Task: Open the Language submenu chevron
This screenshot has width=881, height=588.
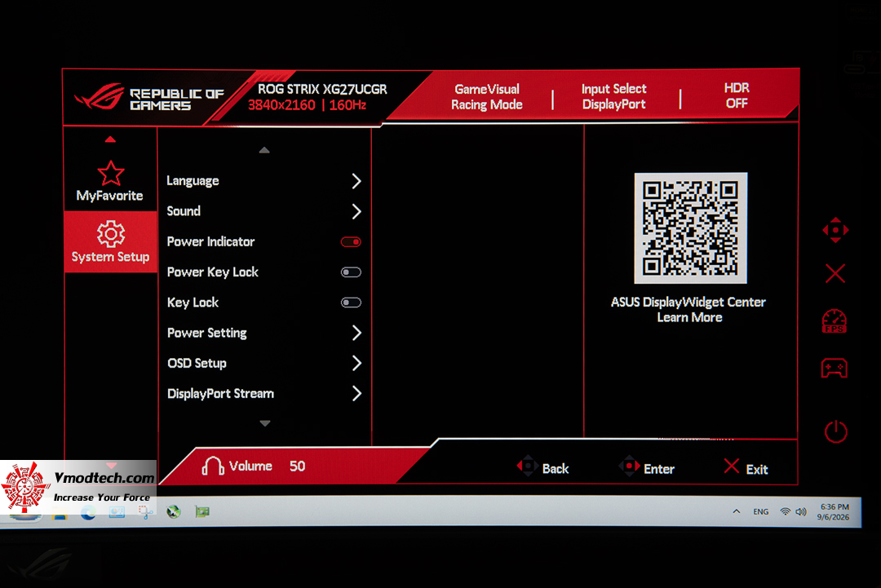Action: [356, 181]
